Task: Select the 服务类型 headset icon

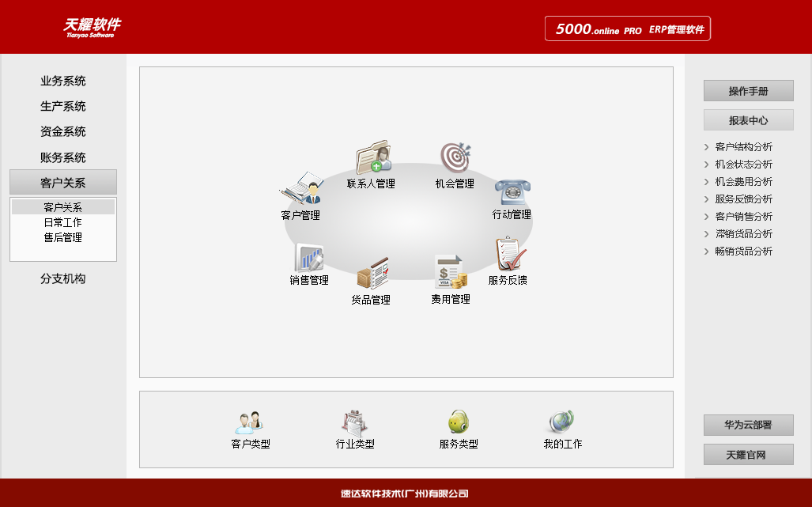Action: 459,422
